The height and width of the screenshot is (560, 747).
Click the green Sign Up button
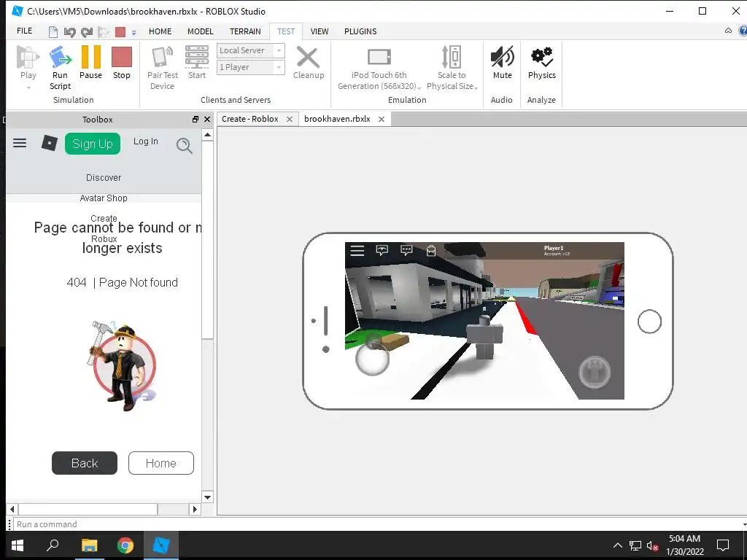pyautogui.click(x=93, y=144)
